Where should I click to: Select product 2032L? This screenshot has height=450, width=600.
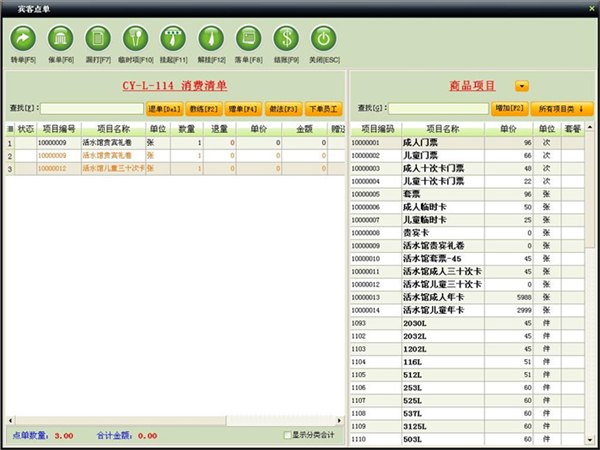coord(467,336)
